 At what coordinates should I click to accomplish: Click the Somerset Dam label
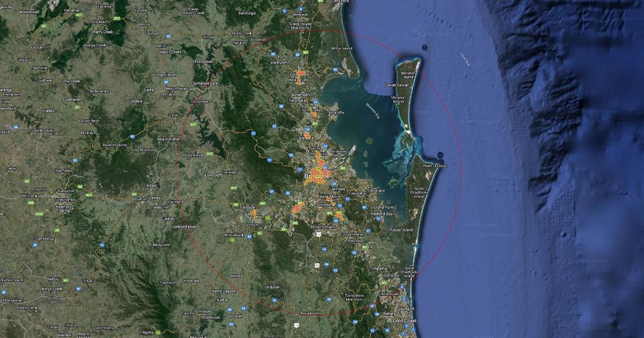pyautogui.click(x=207, y=83)
